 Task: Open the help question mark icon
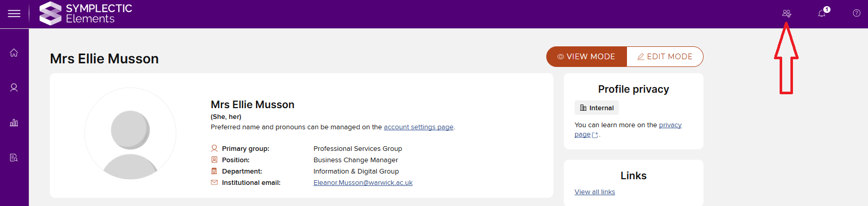coord(856,13)
